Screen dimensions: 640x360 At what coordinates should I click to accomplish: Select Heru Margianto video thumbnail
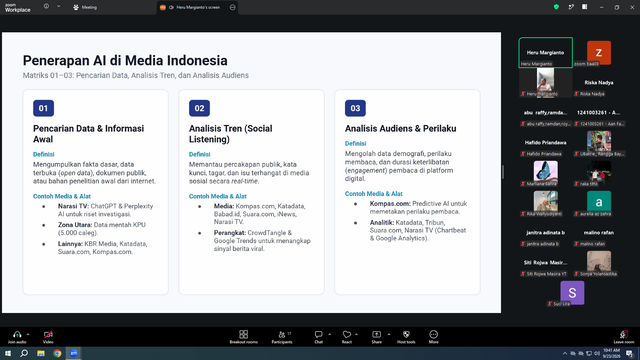545,82
